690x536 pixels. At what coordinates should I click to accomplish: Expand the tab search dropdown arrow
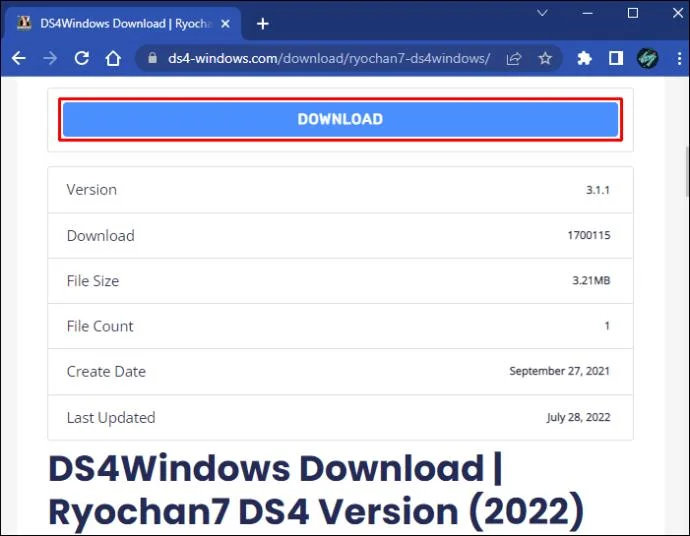pyautogui.click(x=542, y=13)
